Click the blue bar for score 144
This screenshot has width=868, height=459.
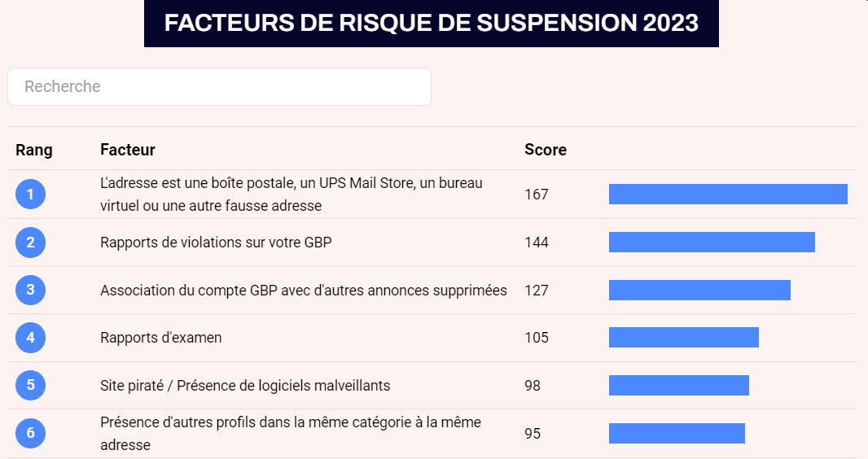pyautogui.click(x=712, y=242)
